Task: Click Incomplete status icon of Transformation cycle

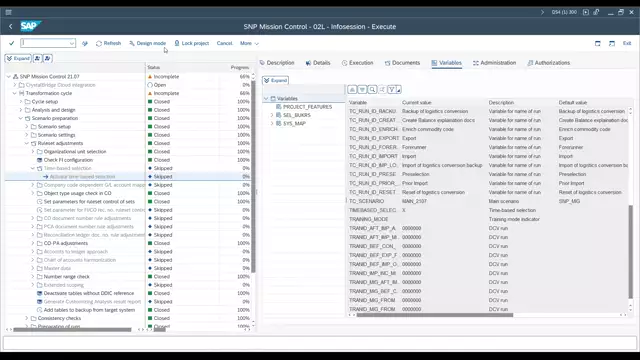Action: pyautogui.click(x=150, y=93)
